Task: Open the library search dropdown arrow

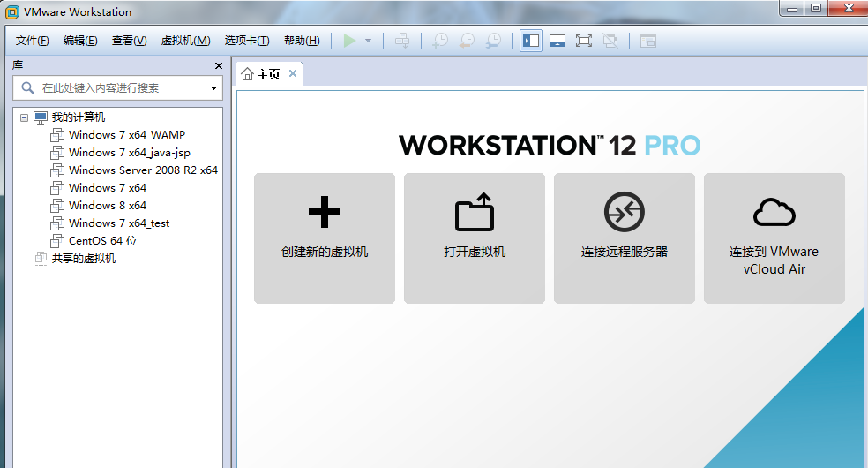Action: click(213, 88)
